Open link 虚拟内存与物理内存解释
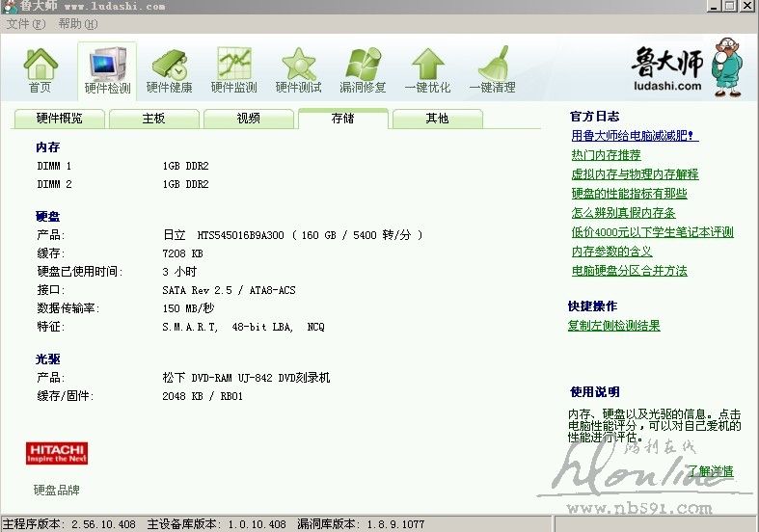Image resolution: width=759 pixels, height=532 pixels. pos(635,174)
